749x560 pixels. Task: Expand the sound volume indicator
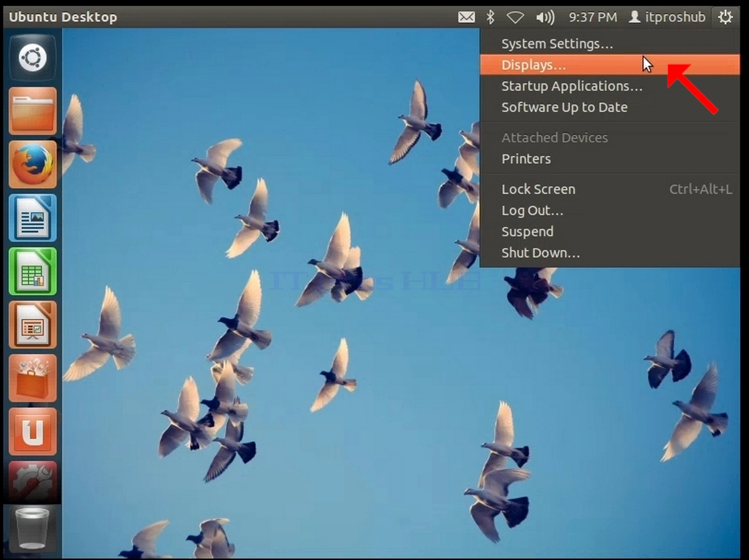coord(545,17)
